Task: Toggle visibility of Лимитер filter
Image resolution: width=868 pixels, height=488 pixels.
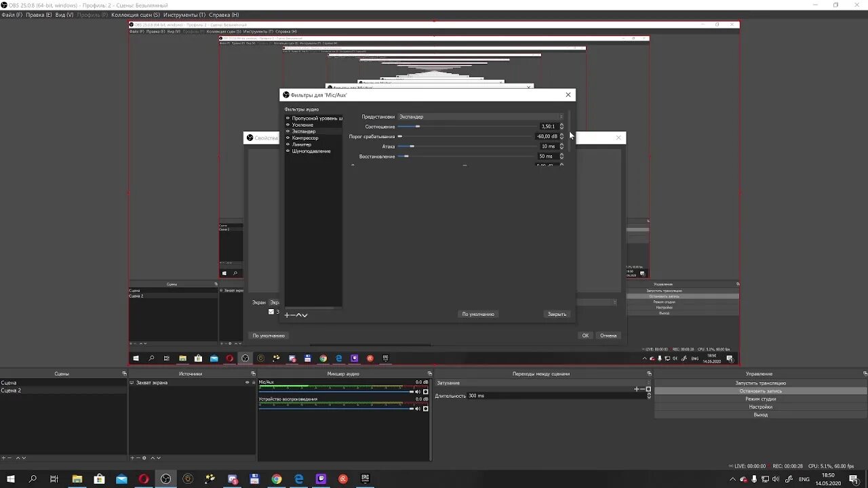Action: point(288,144)
